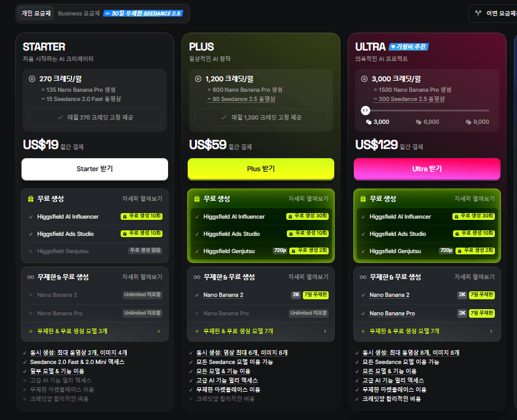Click the Ultra credit slider handle
The height and width of the screenshot is (420, 517).
[366, 110]
